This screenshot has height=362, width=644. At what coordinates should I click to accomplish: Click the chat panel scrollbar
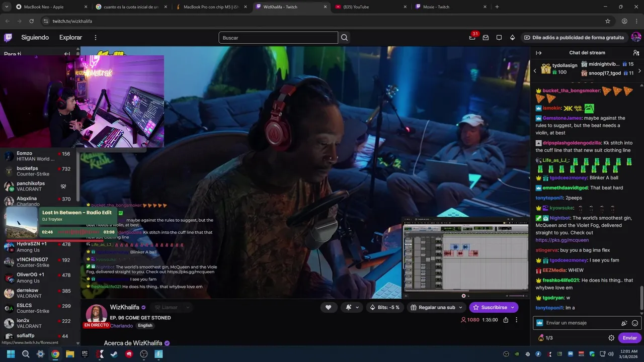(x=641, y=298)
